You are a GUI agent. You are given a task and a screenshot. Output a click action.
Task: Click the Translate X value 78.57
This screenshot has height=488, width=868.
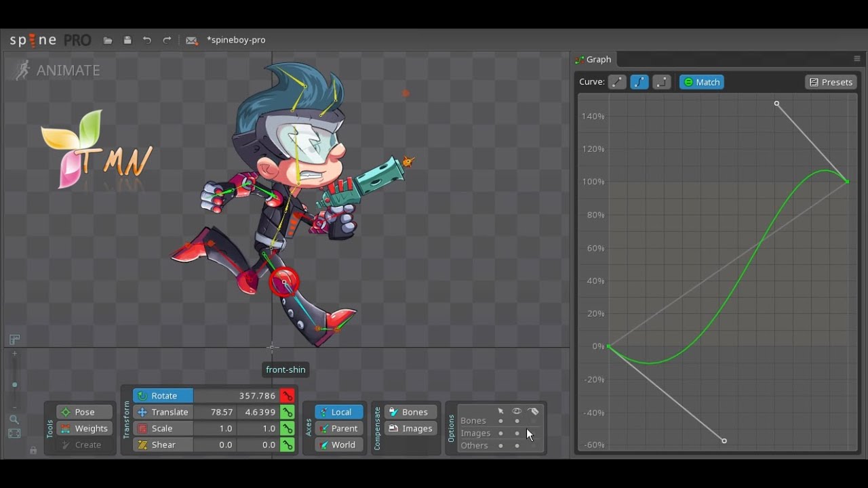pos(215,412)
